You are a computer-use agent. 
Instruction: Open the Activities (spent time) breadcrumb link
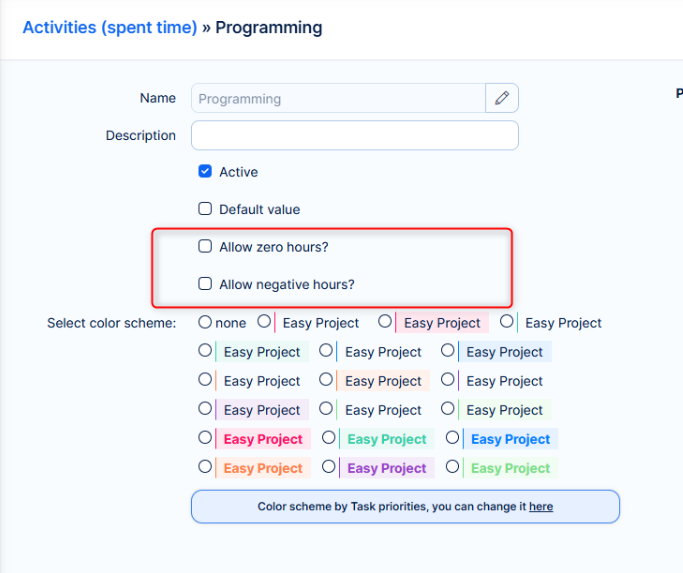click(110, 28)
